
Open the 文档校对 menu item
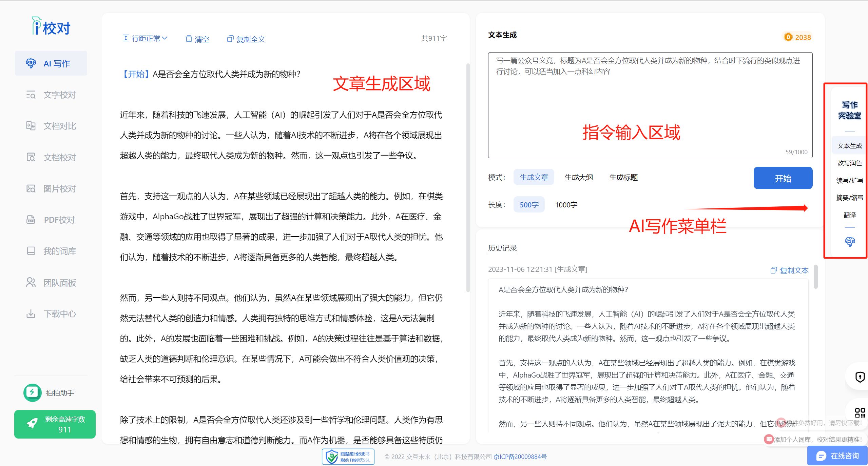[x=51, y=157]
